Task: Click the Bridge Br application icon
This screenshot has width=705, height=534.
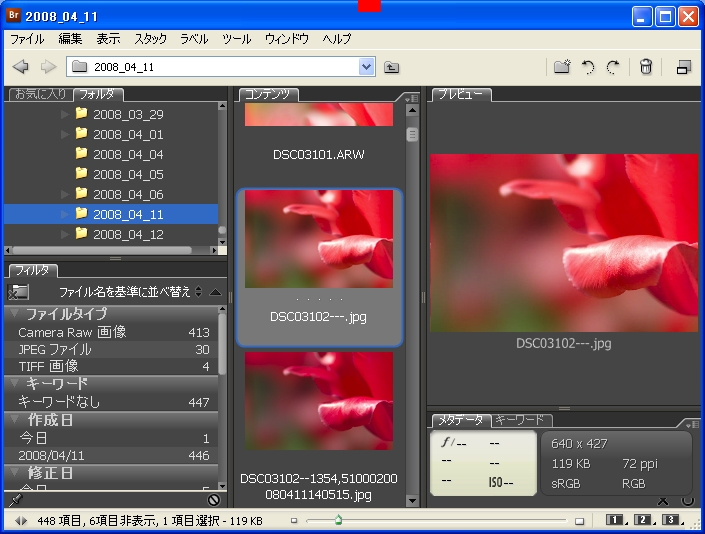Action: [x=14, y=15]
